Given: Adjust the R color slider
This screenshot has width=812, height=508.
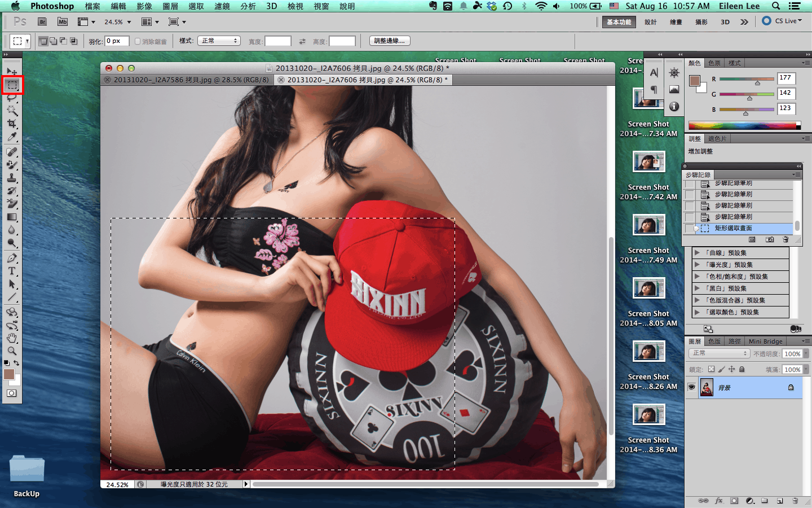Looking at the screenshot, I should pyautogui.click(x=757, y=83).
